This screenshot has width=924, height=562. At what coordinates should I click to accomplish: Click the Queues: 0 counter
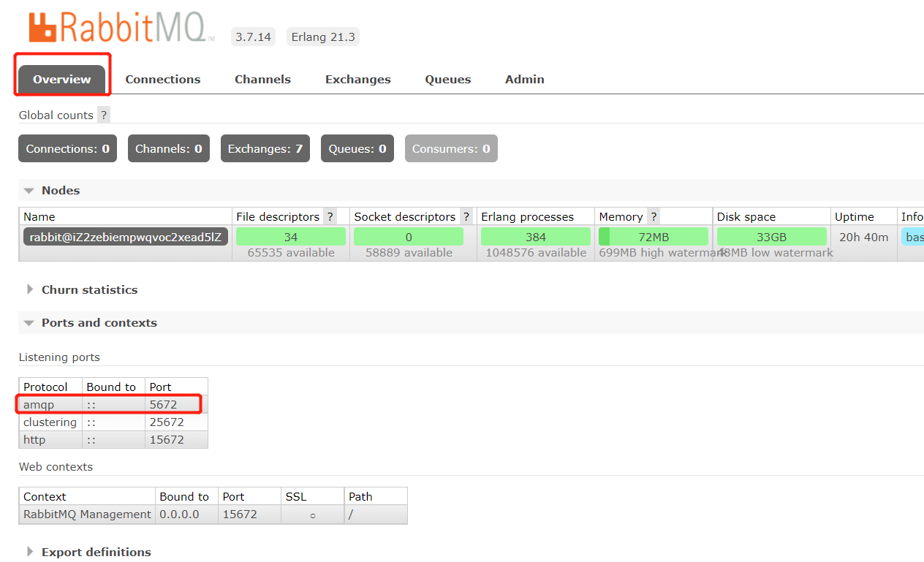[357, 148]
